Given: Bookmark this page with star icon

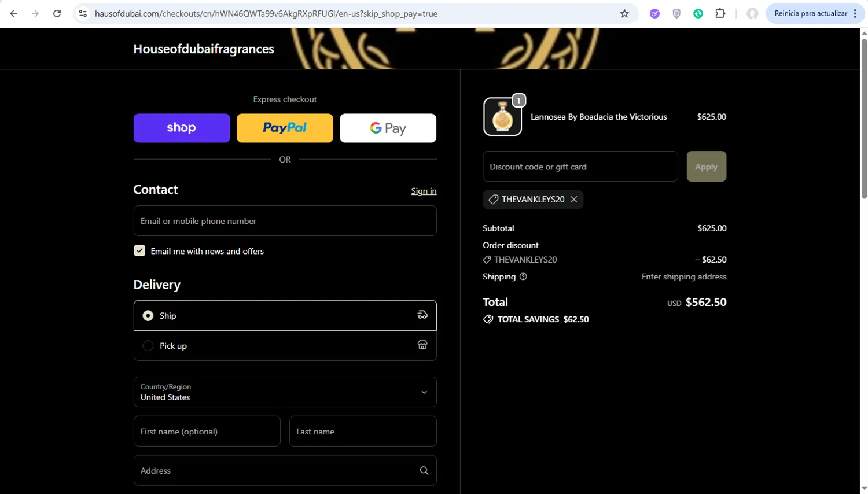Looking at the screenshot, I should 624,13.
